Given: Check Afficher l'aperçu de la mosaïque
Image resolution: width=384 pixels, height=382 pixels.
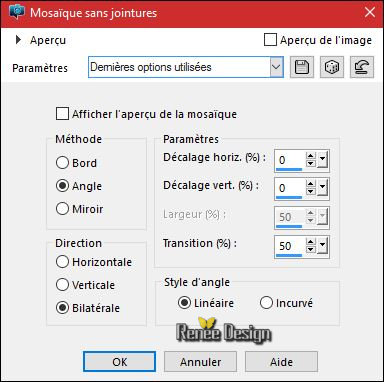Looking at the screenshot, I should click(62, 114).
